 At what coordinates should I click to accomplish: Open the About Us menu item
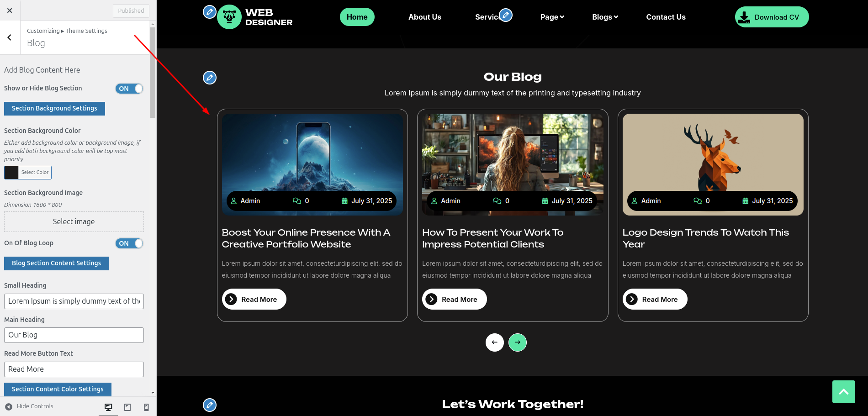(424, 17)
